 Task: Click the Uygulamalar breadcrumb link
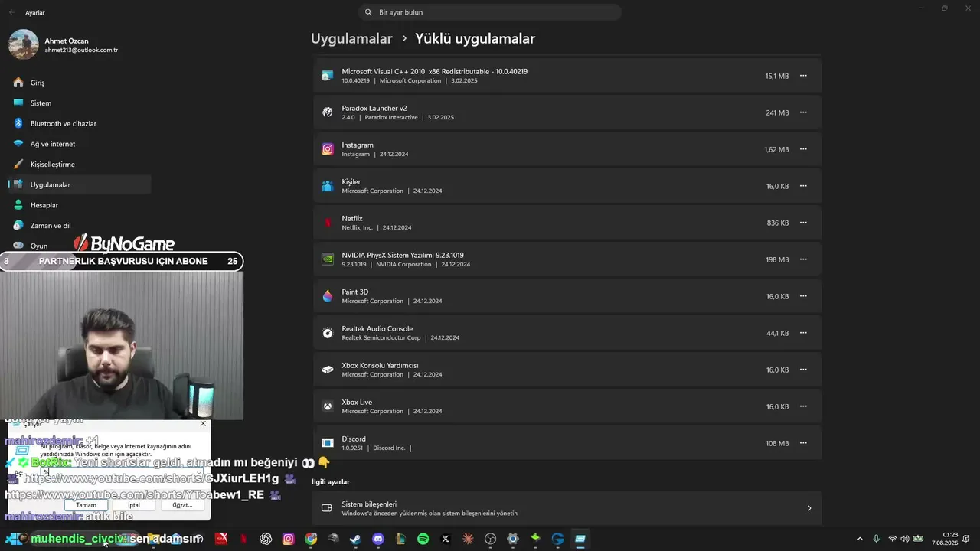(x=351, y=38)
